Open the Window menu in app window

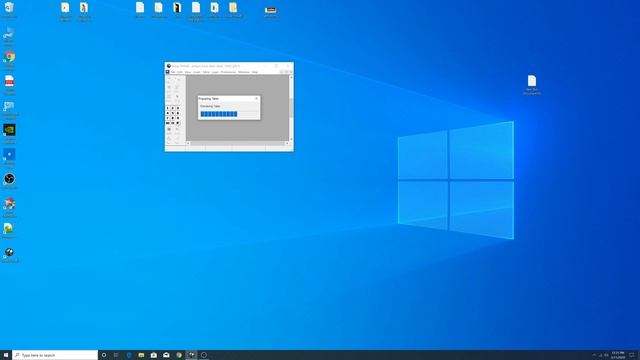[244, 72]
